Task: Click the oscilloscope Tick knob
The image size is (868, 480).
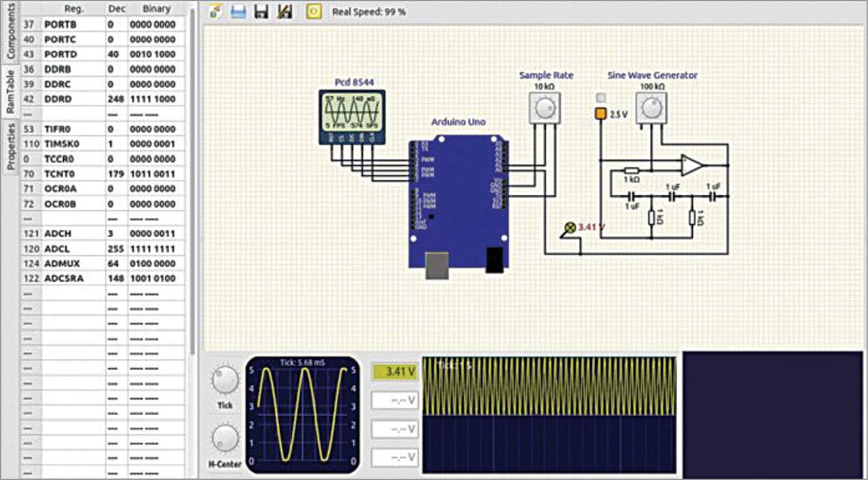Action: [225, 380]
